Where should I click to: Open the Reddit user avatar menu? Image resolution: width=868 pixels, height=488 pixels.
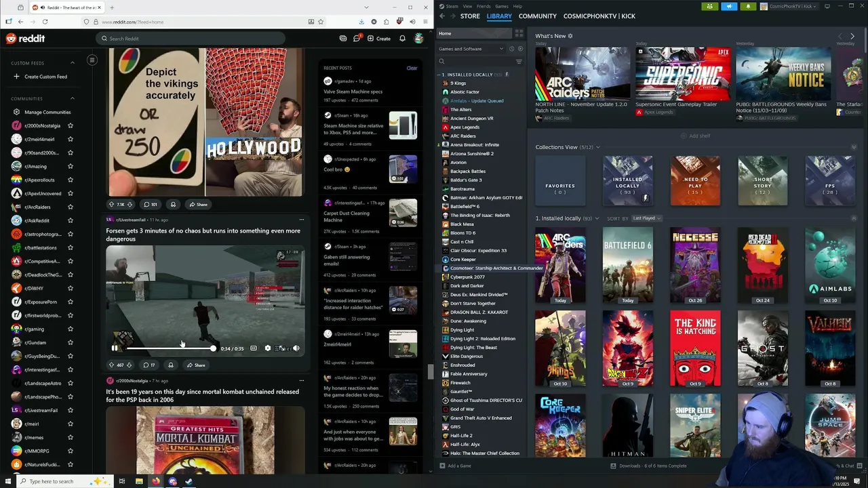pyautogui.click(x=419, y=39)
